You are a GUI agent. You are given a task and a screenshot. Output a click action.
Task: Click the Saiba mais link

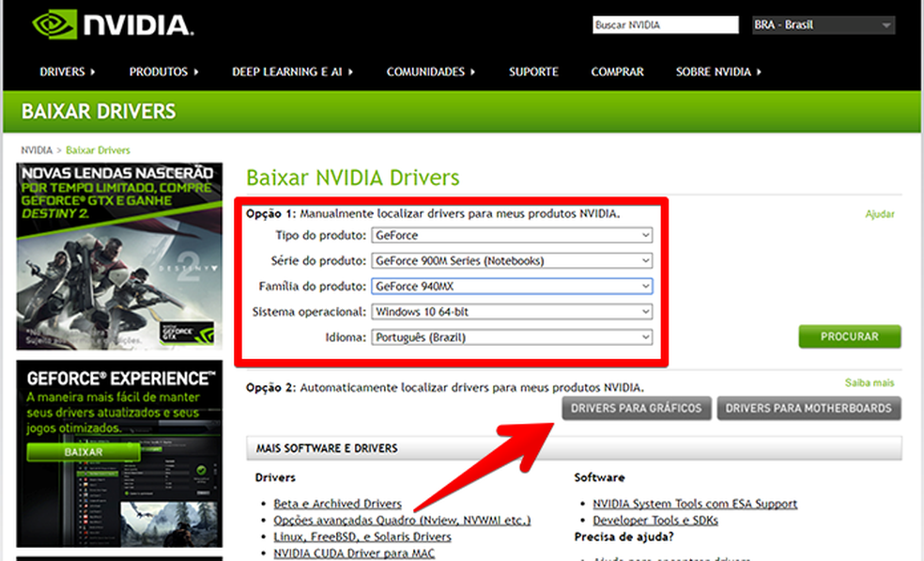pos(870,382)
